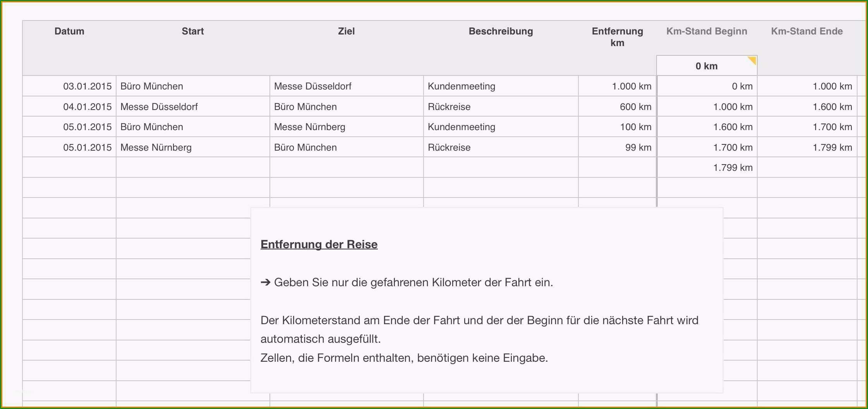
Task: Select Rückreise in the 99 km row
Action: (501, 147)
